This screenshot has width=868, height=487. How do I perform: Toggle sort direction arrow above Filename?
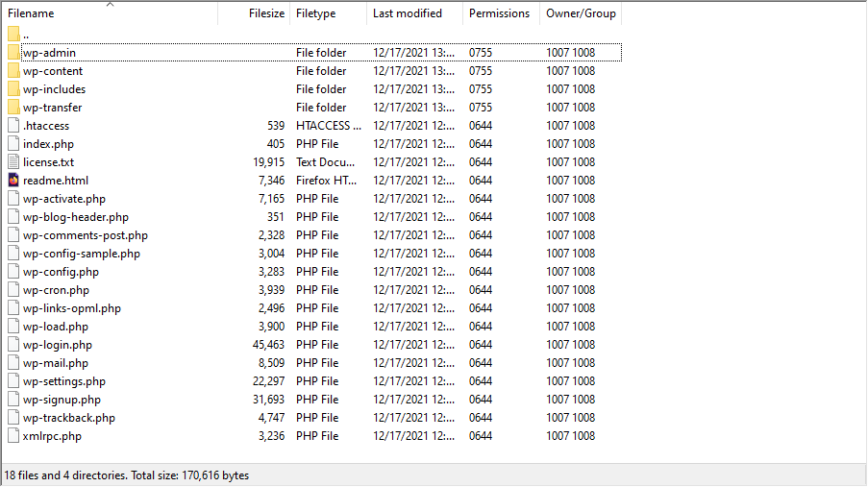pyautogui.click(x=110, y=5)
